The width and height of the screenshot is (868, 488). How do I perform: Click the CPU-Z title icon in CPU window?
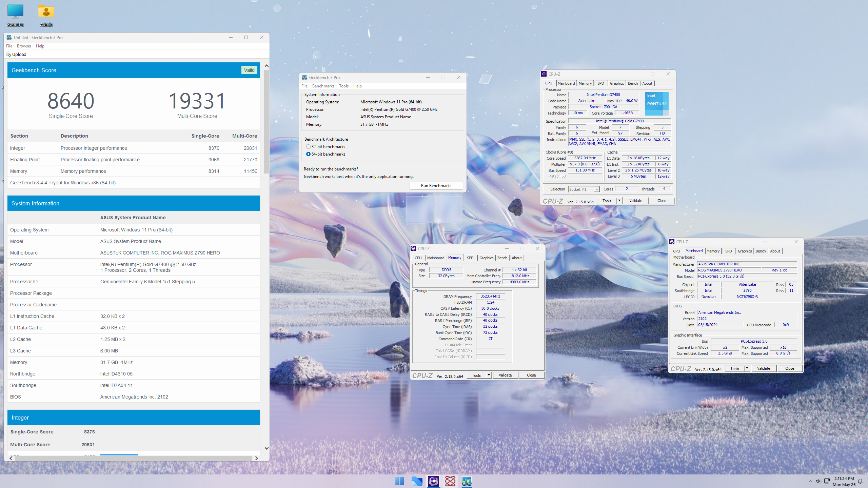tap(544, 74)
